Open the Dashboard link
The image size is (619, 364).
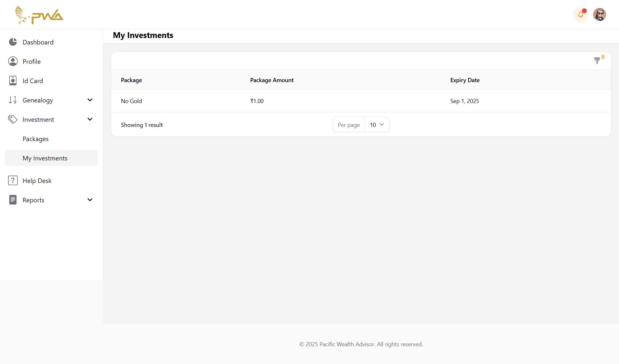point(38,42)
